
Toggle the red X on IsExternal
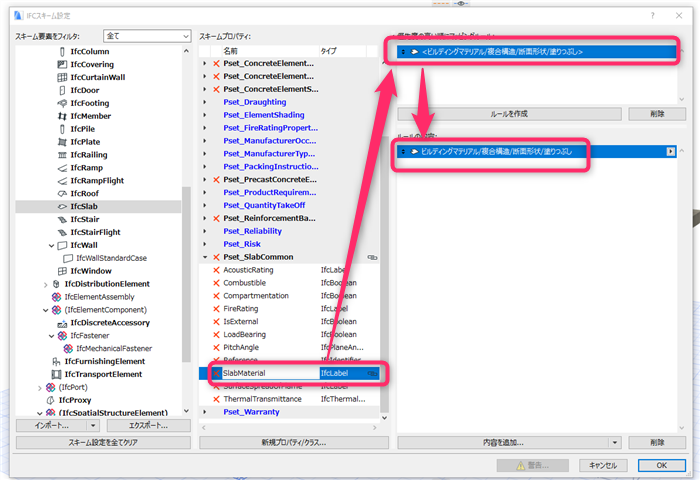tap(216, 322)
